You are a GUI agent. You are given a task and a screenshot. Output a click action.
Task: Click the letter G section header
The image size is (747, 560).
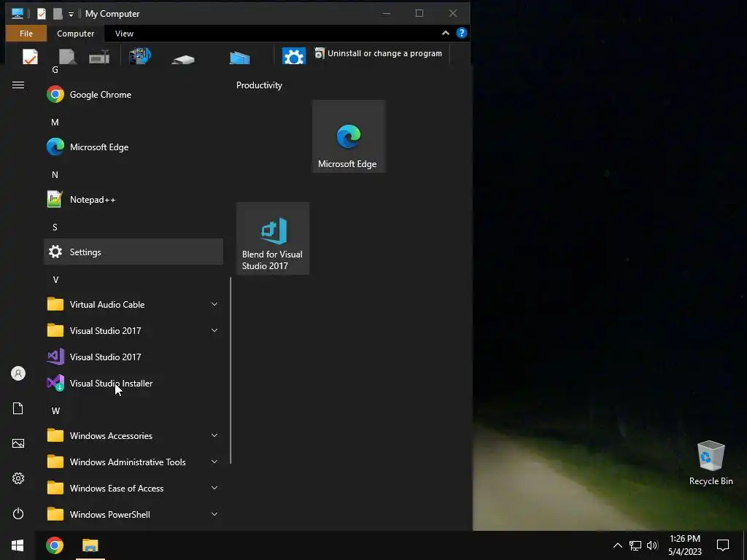click(55, 70)
